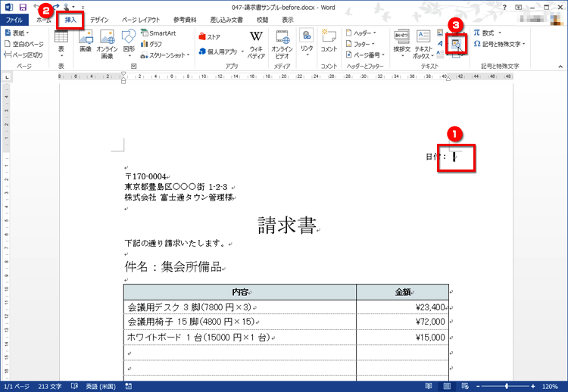Viewport: 568px width, 392px height.
Task: Open Word help question mark
Action: click(504, 8)
